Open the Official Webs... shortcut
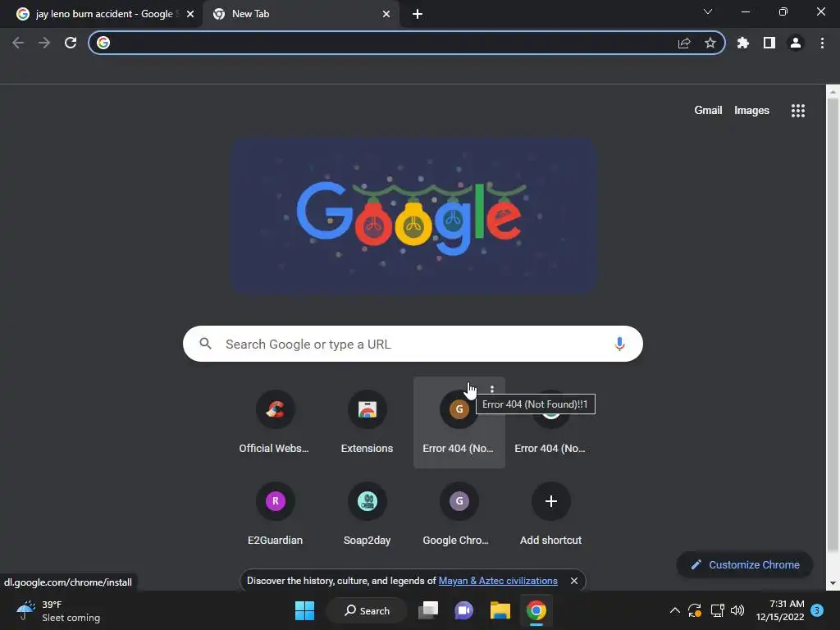840x630 pixels. 274,422
